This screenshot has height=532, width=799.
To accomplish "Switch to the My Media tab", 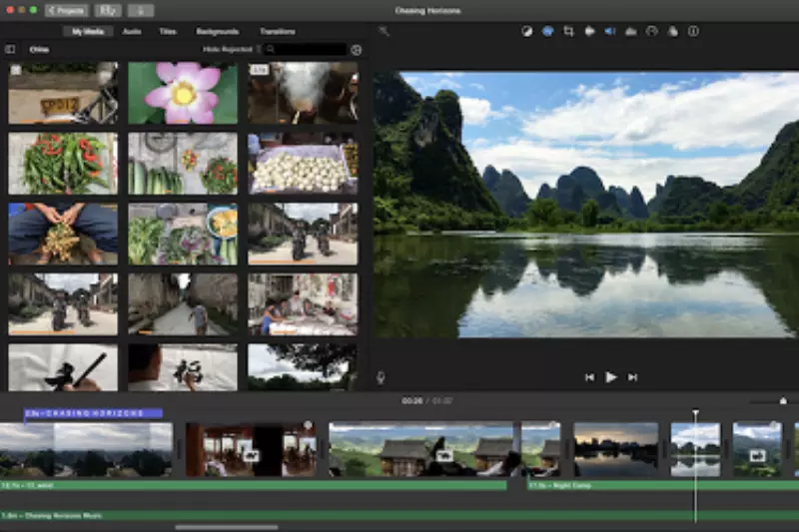I will 88,32.
